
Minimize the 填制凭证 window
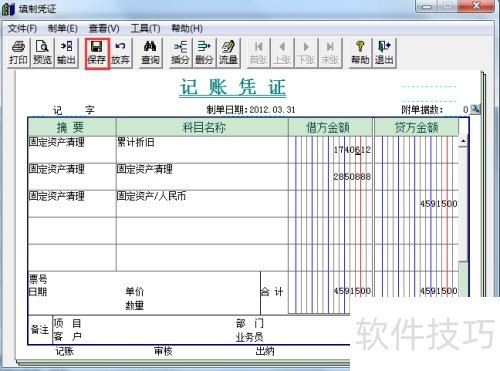click(x=426, y=6)
